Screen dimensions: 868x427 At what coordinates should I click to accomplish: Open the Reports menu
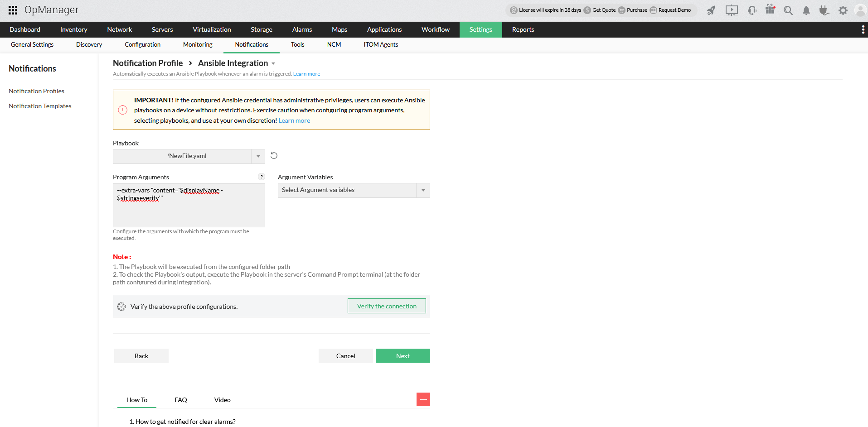point(523,29)
